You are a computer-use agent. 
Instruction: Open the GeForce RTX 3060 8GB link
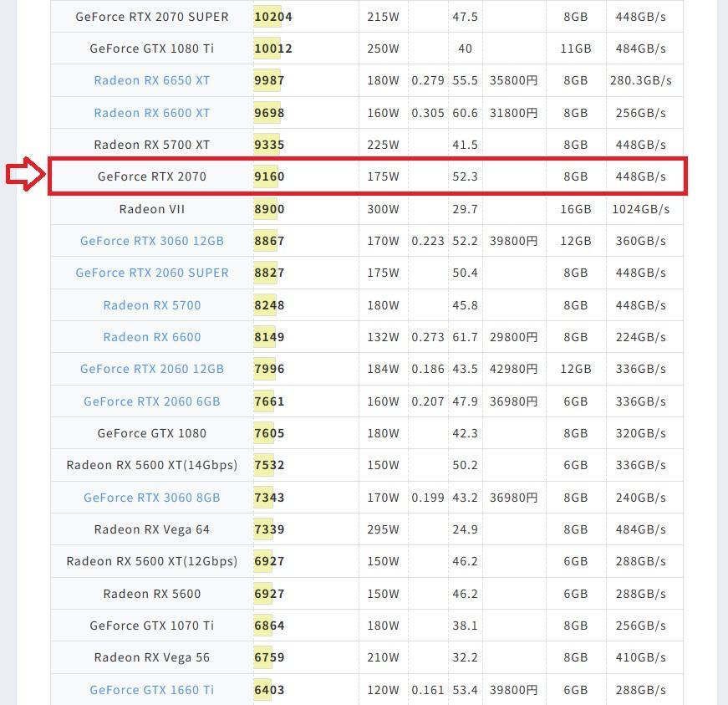tap(152, 498)
